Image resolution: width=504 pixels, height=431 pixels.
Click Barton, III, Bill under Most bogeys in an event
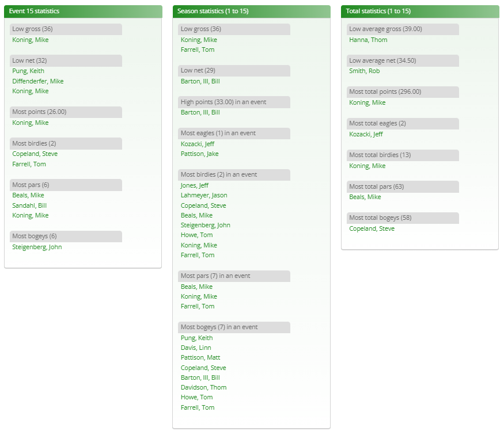[200, 377]
